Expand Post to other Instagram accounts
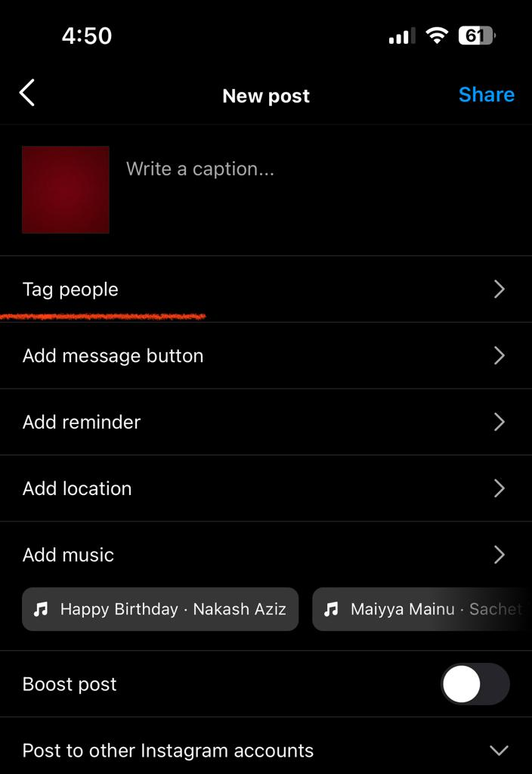The height and width of the screenshot is (774, 532). coord(266,751)
